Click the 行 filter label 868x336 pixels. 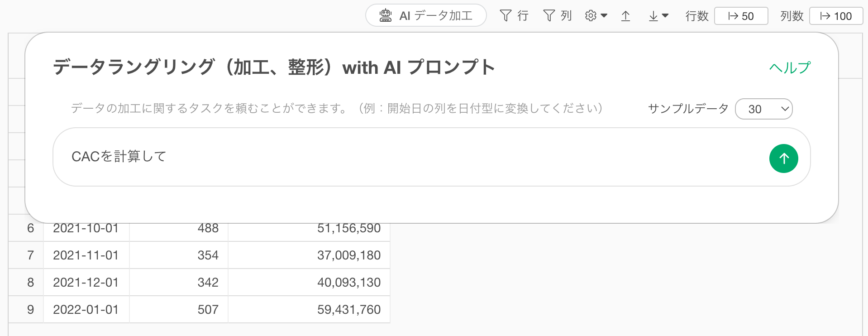[523, 16]
